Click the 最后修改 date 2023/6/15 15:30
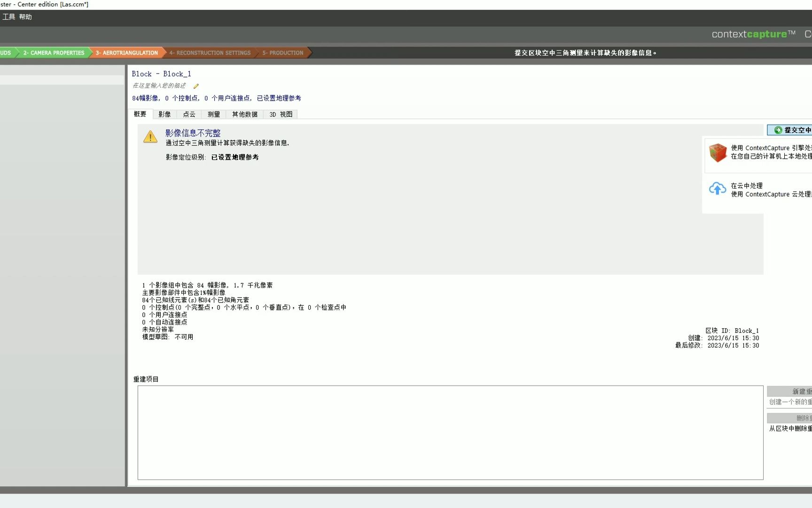Image resolution: width=812 pixels, height=508 pixels. click(x=733, y=345)
